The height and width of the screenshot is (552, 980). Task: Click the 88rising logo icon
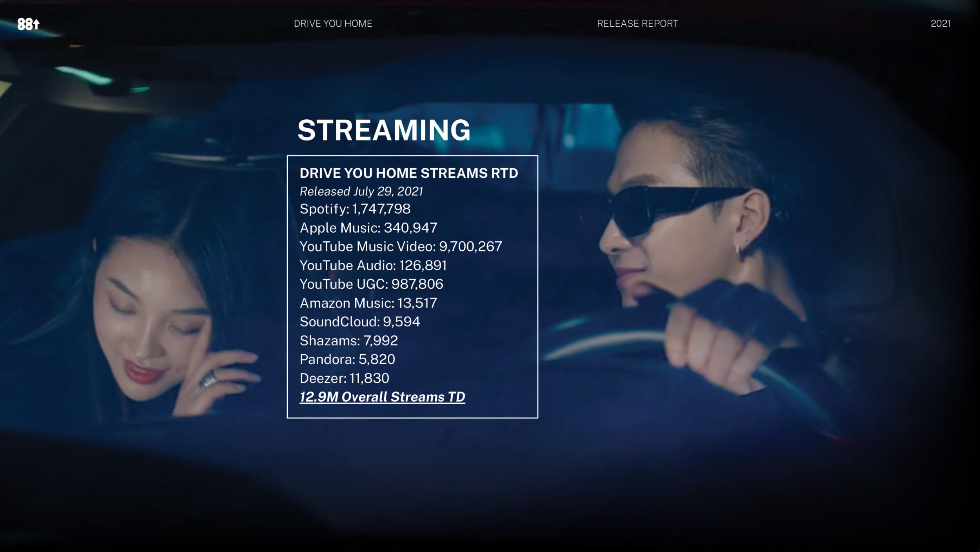(x=28, y=24)
